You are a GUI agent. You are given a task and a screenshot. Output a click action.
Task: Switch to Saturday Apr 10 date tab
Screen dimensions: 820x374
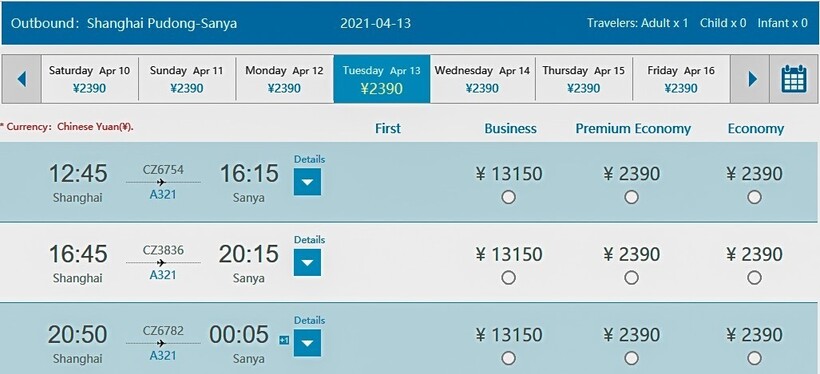tap(89, 79)
